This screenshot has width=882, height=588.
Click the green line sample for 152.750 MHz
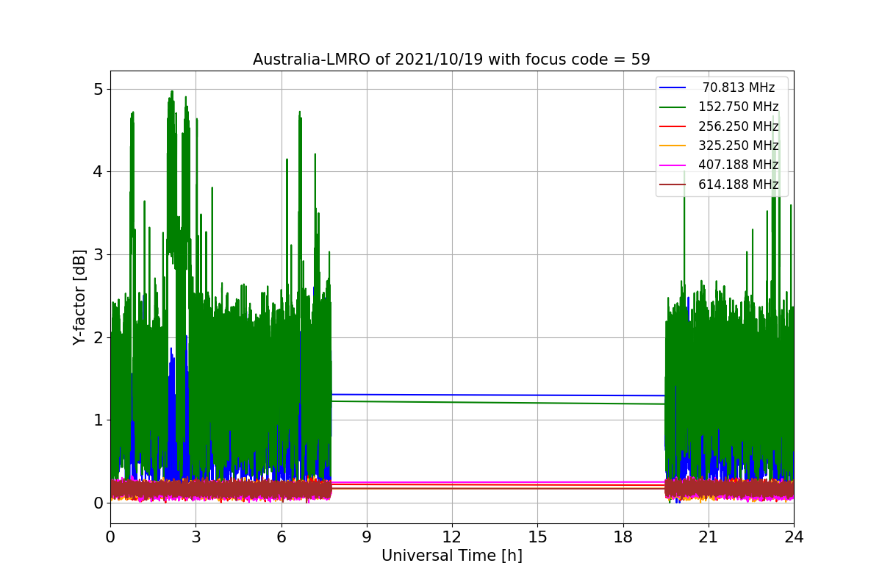(673, 107)
